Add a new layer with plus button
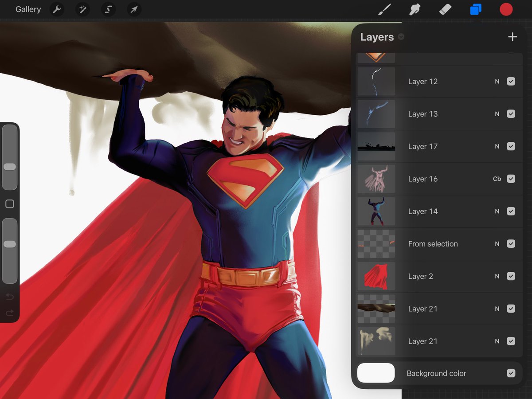The width and height of the screenshot is (532, 399). pos(512,37)
